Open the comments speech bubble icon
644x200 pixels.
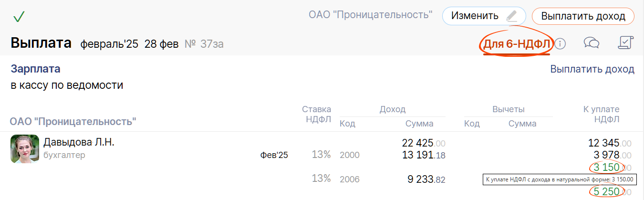(591, 43)
